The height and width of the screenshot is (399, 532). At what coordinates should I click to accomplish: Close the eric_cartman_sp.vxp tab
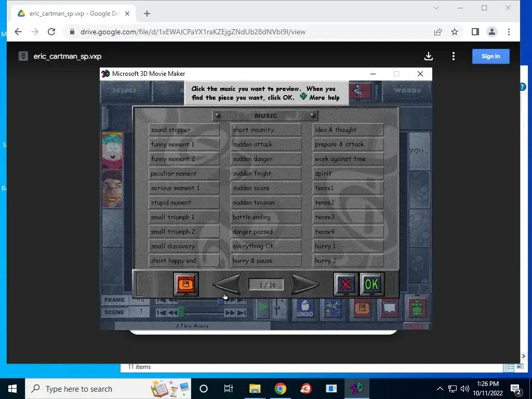(x=127, y=14)
